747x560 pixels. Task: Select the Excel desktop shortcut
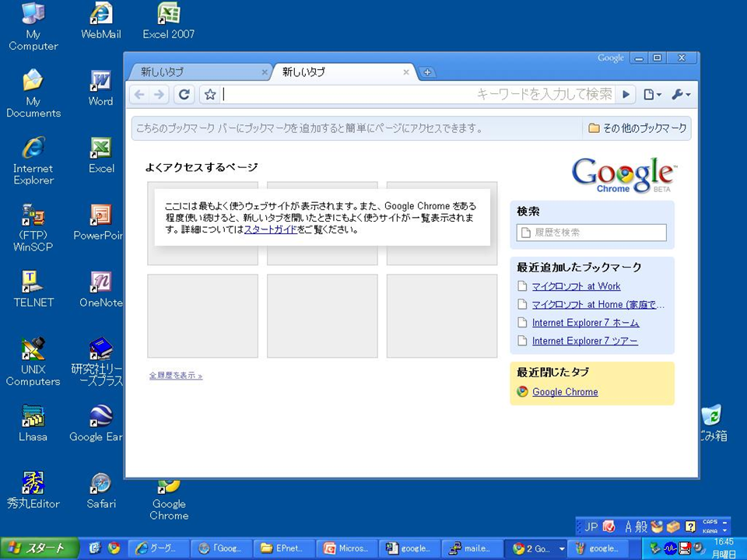point(101,156)
